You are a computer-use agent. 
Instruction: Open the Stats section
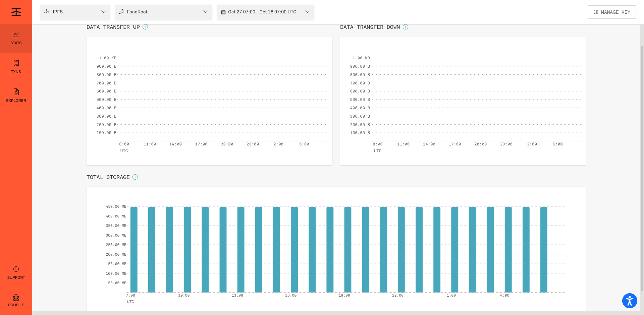click(x=16, y=38)
